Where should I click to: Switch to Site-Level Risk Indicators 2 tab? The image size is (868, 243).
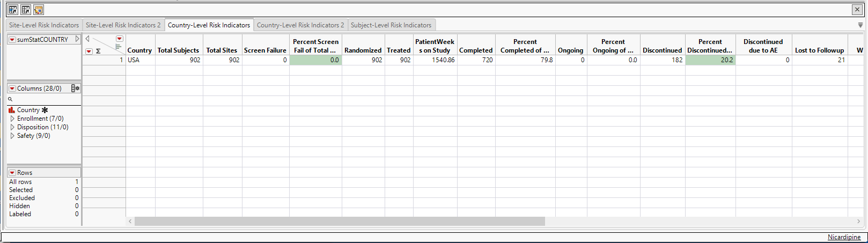click(x=123, y=25)
